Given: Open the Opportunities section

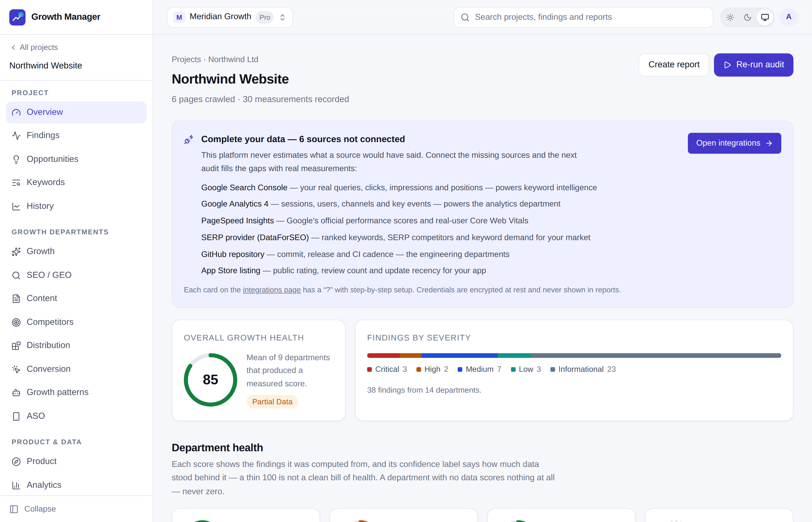Looking at the screenshot, I should point(76,159).
